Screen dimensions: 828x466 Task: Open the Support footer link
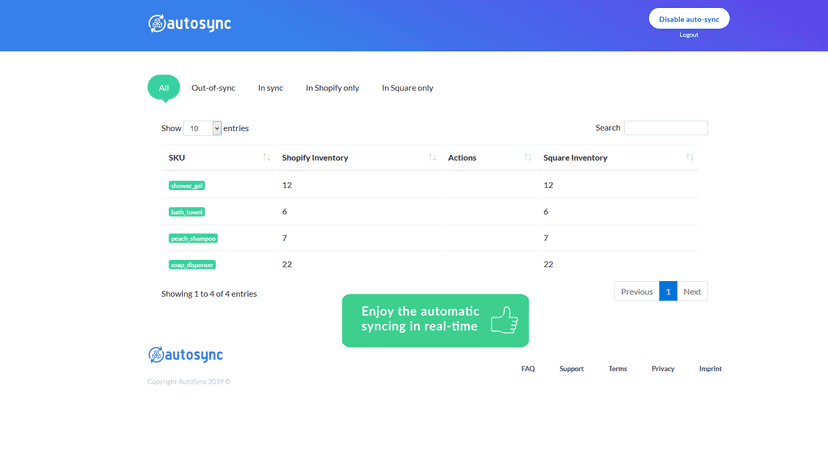coord(571,369)
